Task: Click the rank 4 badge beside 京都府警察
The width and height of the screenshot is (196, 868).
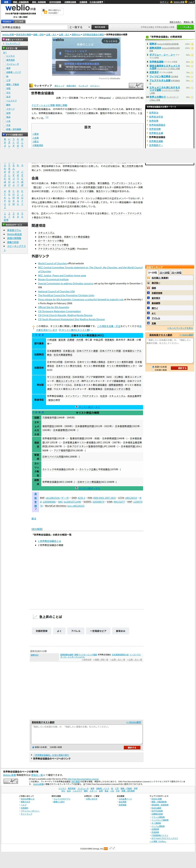Action: point(148,293)
